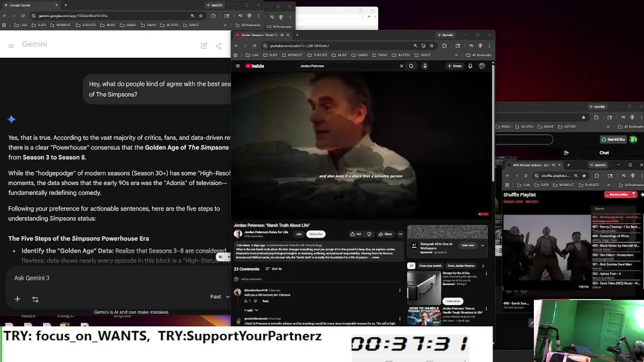Play 501 Rob Zombie Devil Man entry
Screen dimensions: 644x362
(x=617, y=266)
